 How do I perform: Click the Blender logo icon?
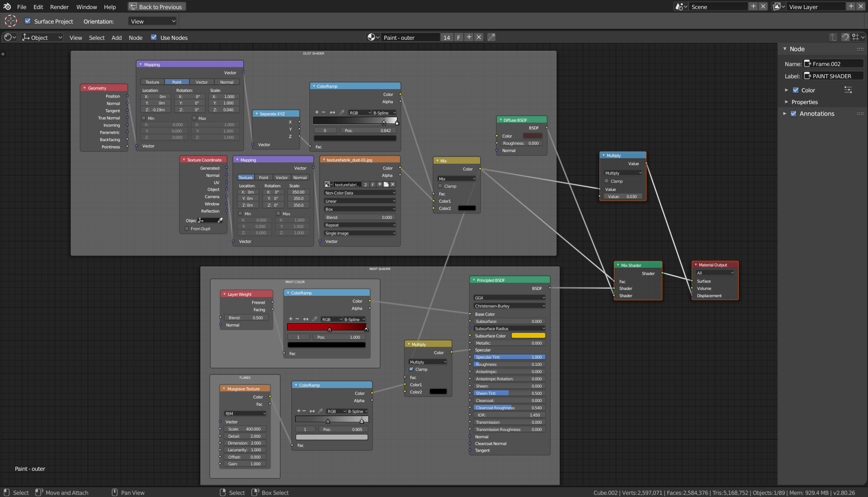point(7,7)
